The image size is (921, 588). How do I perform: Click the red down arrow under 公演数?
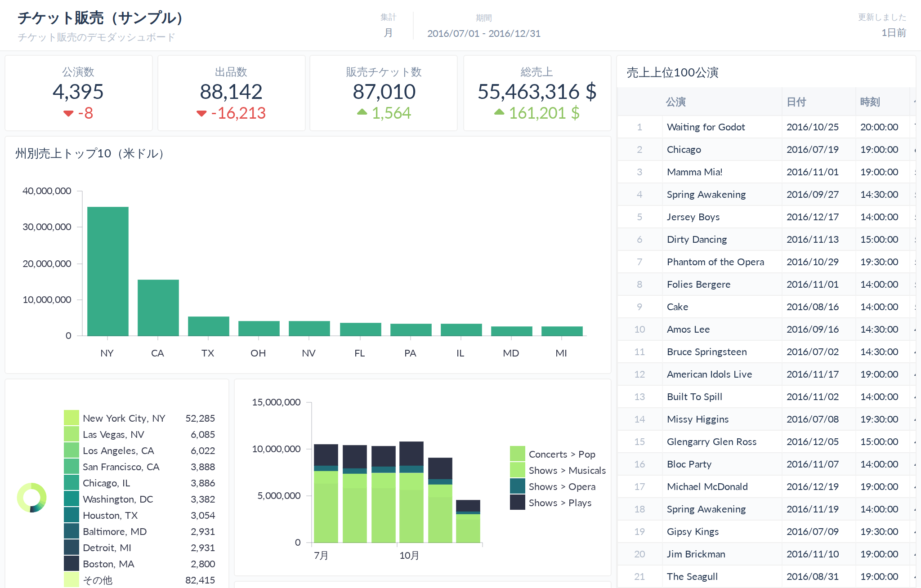click(x=68, y=113)
